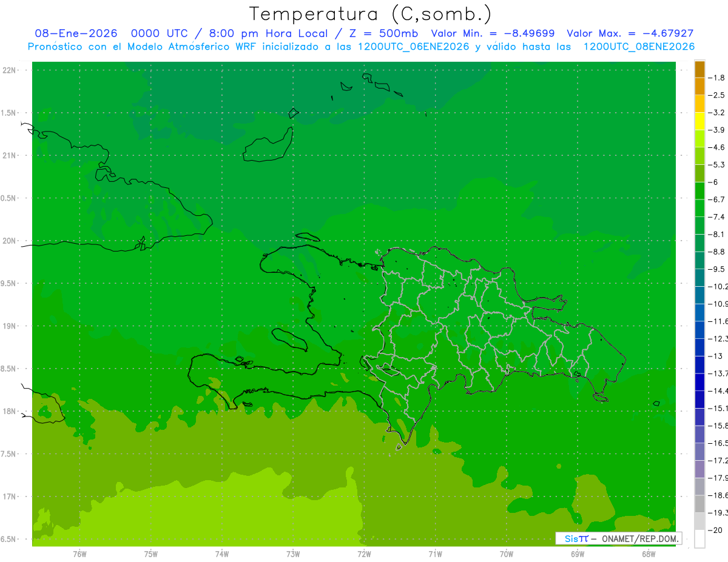Click the '-20' colorbar label
Screen dimensions: 728x562
pos(715,530)
